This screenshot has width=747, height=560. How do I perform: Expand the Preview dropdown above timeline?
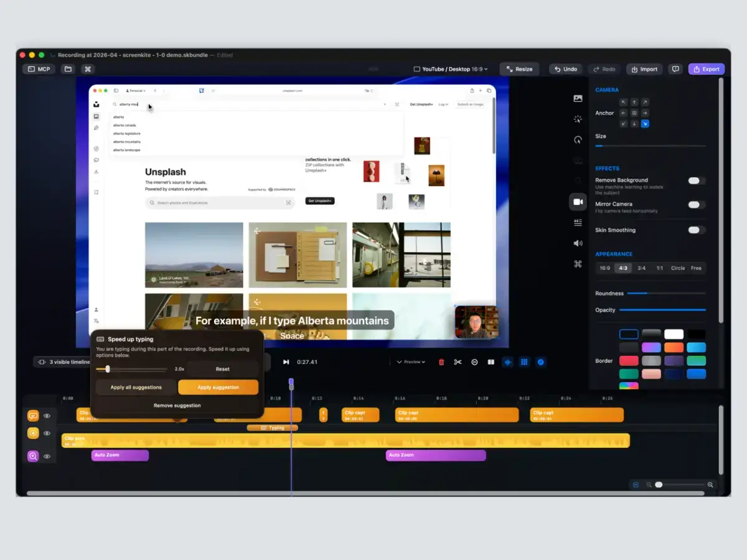pos(411,362)
